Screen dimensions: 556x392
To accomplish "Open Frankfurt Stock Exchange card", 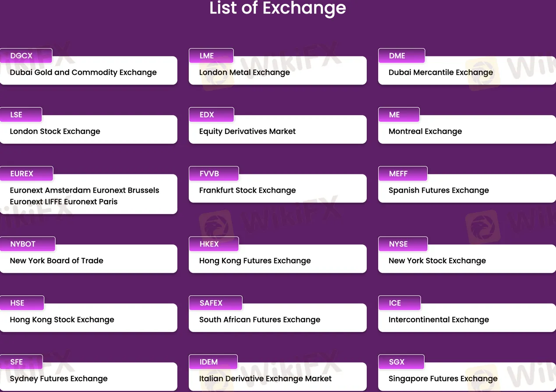I will [x=277, y=191].
